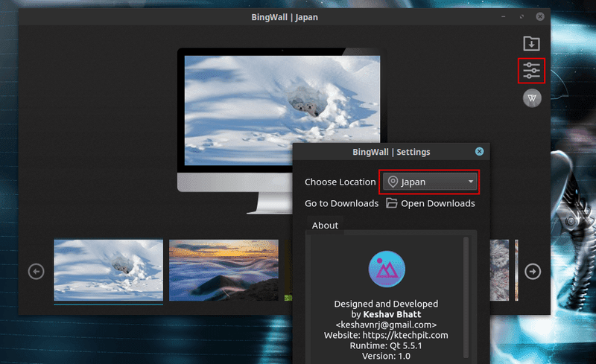Select the About tab

click(325, 226)
